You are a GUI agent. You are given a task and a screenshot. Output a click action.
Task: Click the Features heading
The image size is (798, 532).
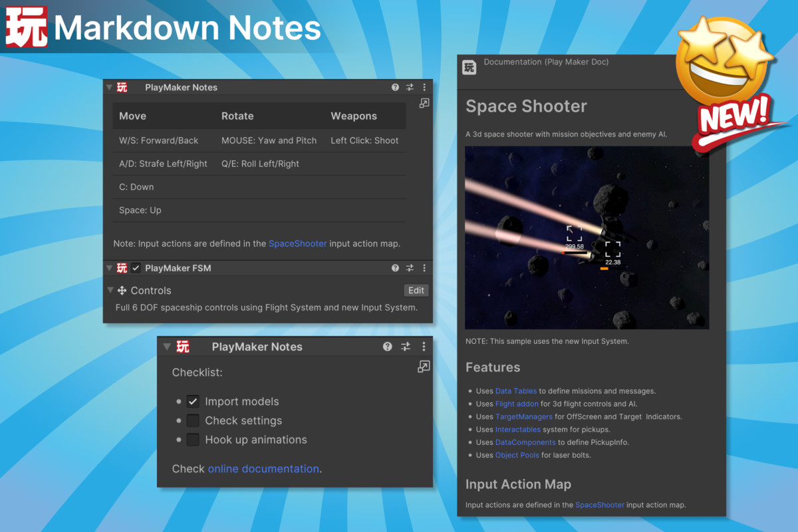pyautogui.click(x=493, y=367)
